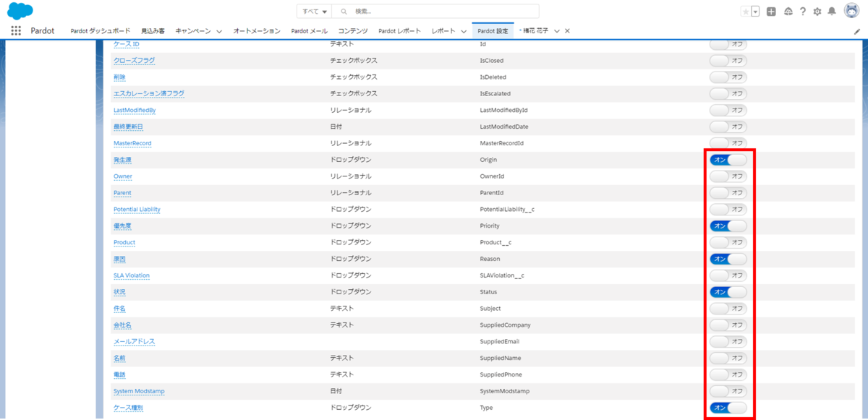Image resolution: width=868 pixels, height=420 pixels.
Task: Click the SuppliedPhone field name text
Action: point(501,375)
